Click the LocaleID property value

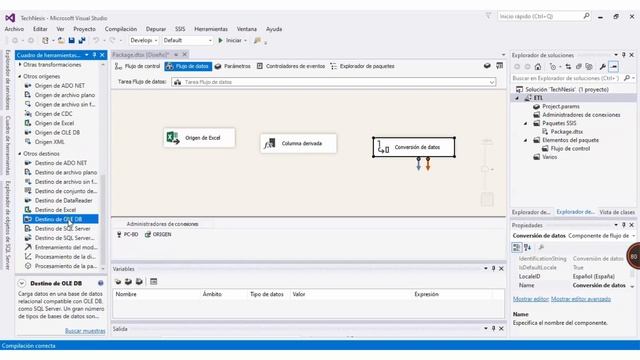601,277
